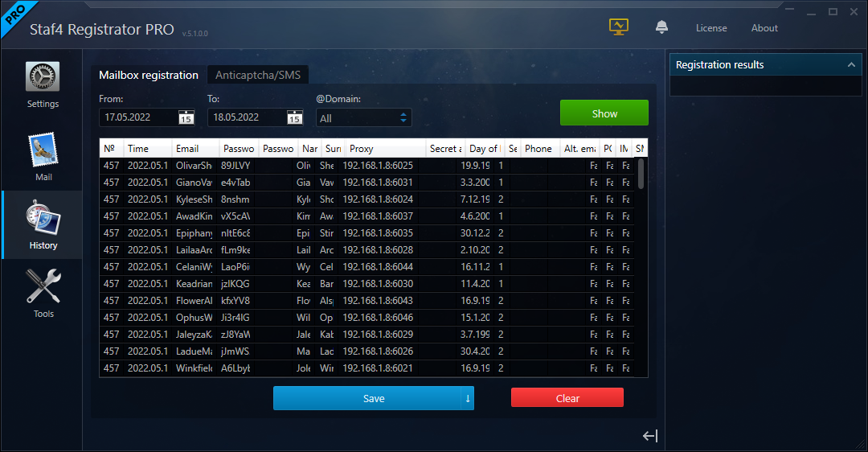Image resolution: width=868 pixels, height=452 pixels.
Task: Click proxy cell 192.168.1.8:6044
Action: 378,267
